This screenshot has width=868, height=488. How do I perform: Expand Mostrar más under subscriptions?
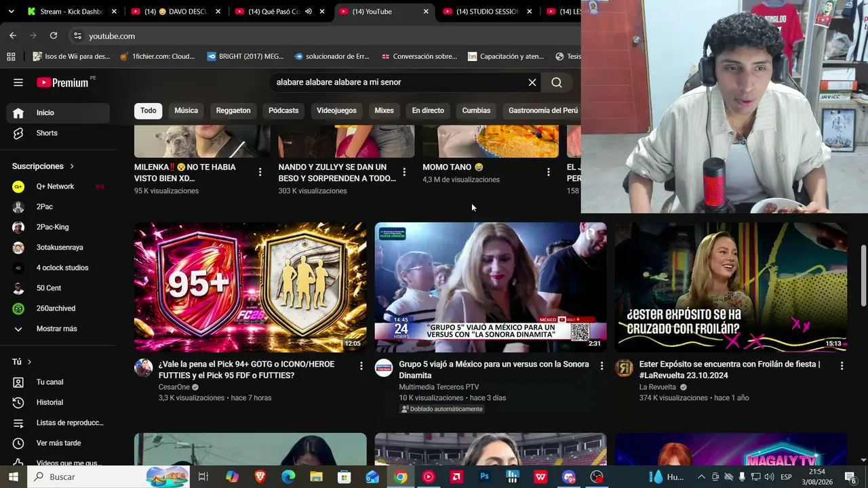pos(58,329)
